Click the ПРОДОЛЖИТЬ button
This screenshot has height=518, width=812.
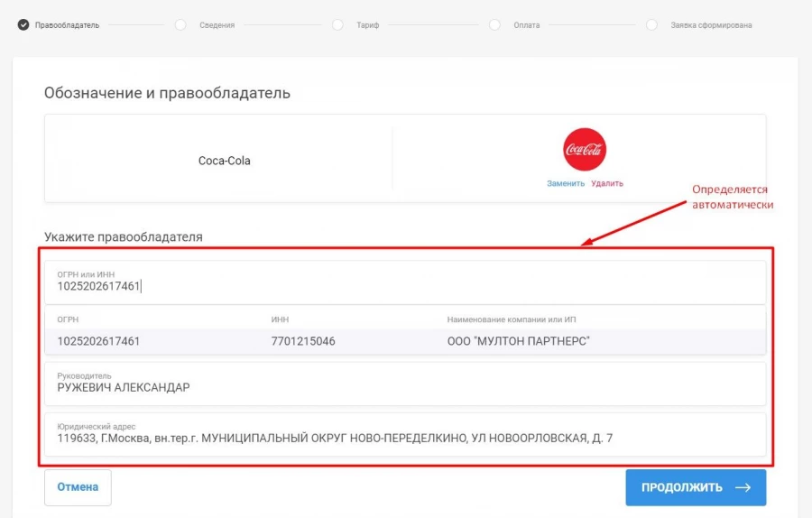696,487
